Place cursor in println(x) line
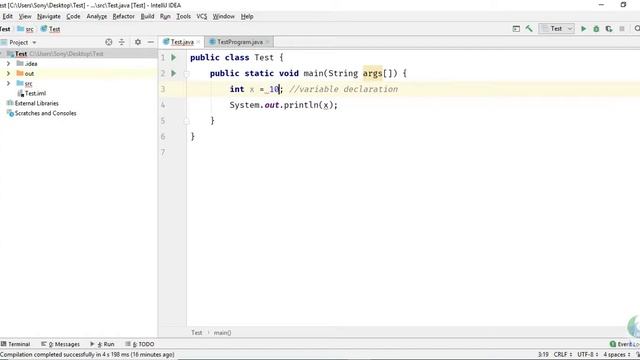This screenshot has width=640, height=360. click(284, 105)
